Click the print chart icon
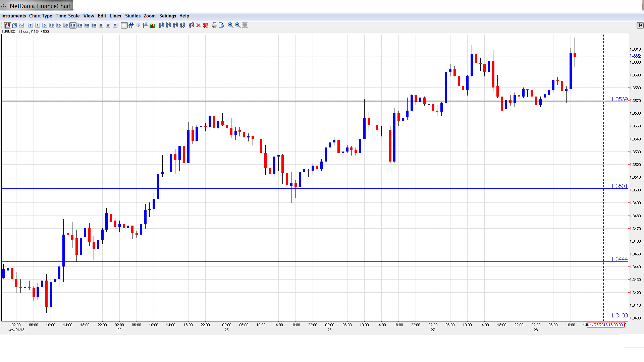644x362 pixels. [x=214, y=25]
